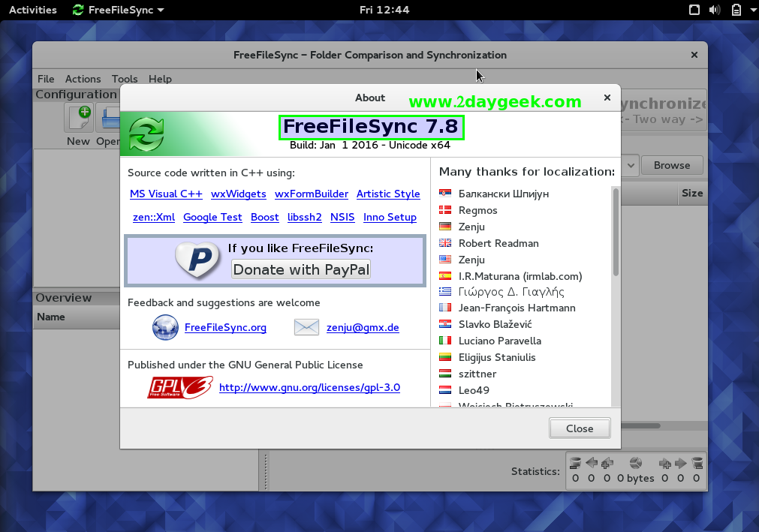
Task: Open the Artistic Style link
Action: point(388,194)
